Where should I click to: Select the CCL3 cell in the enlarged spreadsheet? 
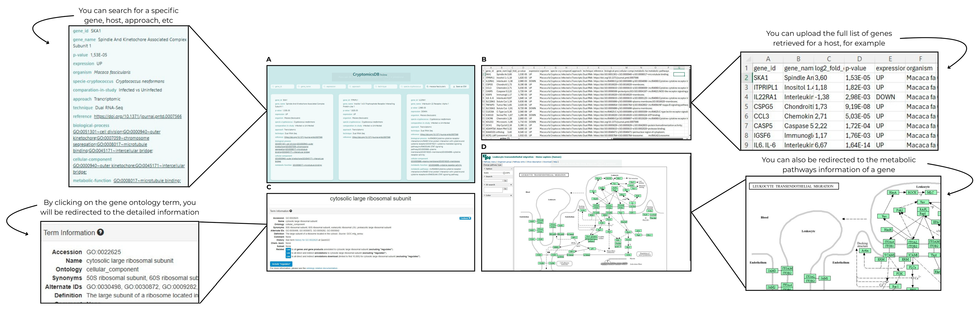click(768, 116)
